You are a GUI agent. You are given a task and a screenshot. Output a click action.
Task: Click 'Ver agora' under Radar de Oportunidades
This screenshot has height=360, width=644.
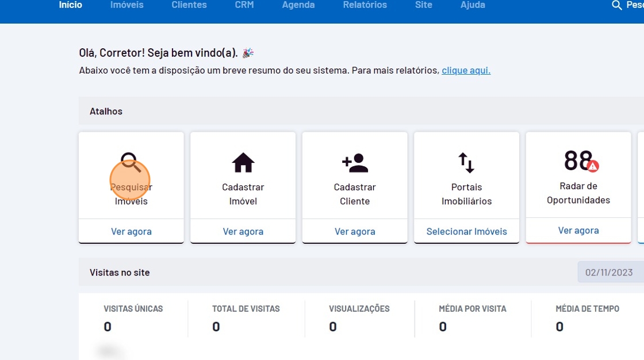578,231
